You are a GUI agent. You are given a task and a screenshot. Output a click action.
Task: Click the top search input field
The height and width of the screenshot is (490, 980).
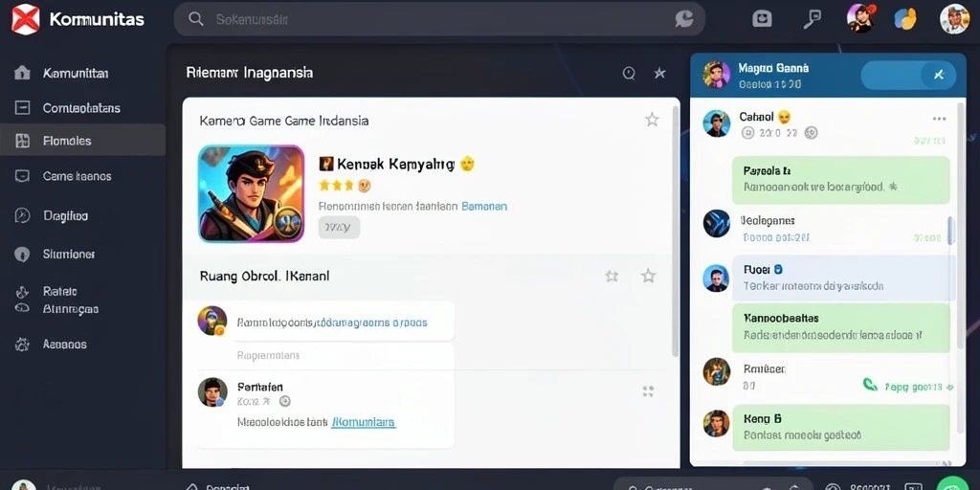click(438, 19)
